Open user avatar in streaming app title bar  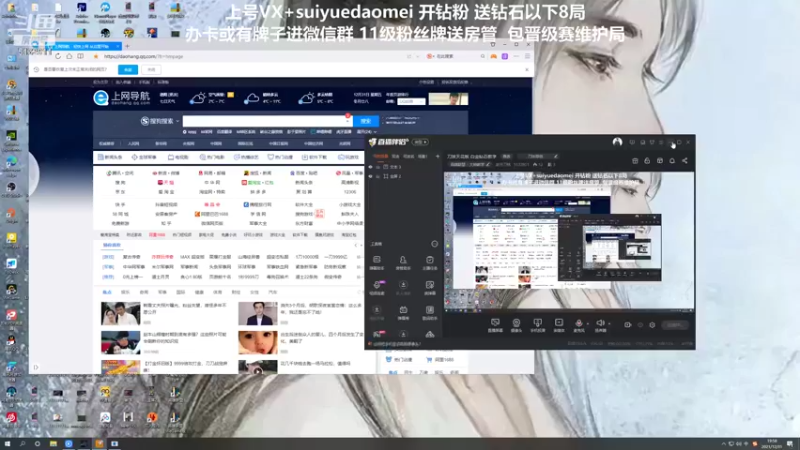tap(617, 142)
